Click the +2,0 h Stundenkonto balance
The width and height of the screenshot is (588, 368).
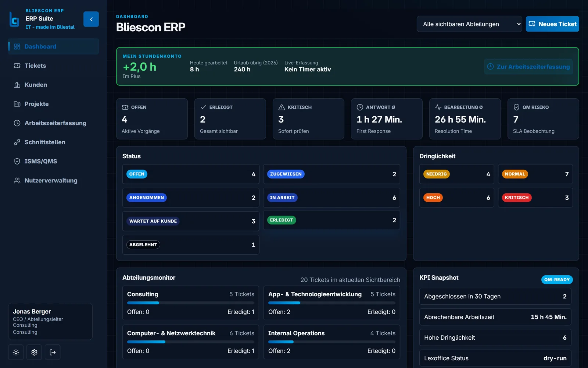point(140,67)
